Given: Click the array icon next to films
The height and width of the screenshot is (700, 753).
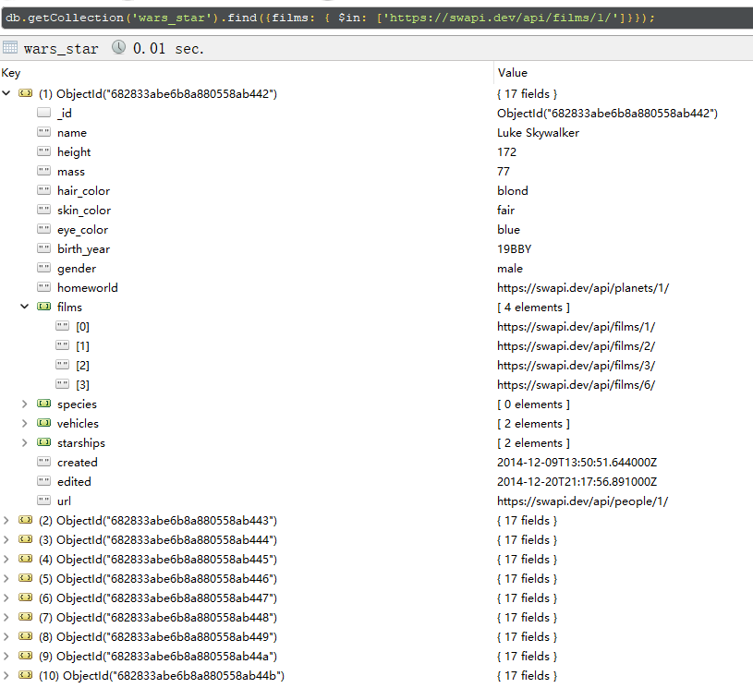Looking at the screenshot, I should tap(43, 307).
